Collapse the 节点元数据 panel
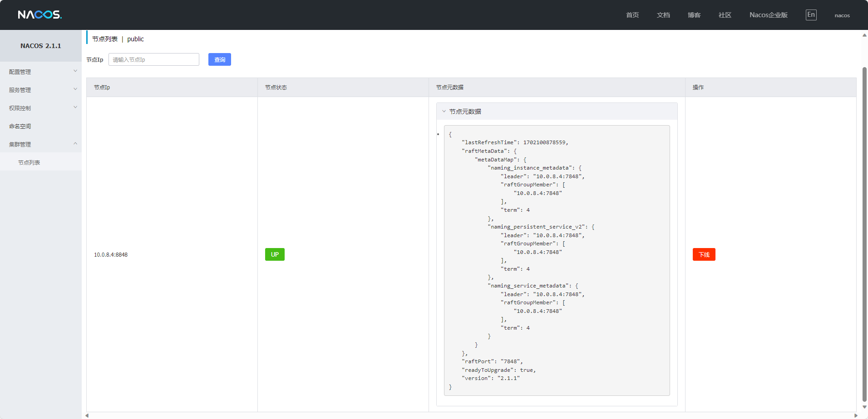The width and height of the screenshot is (868, 419). point(557,111)
